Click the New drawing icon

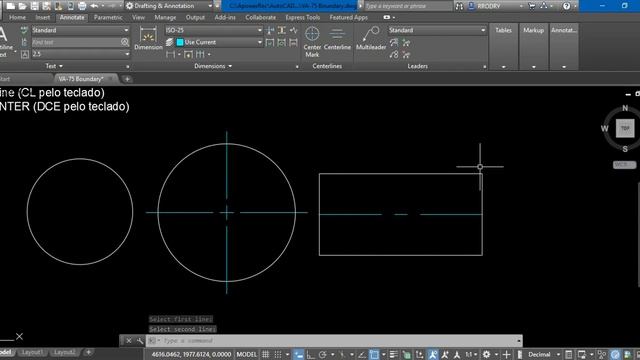tap(11, 6)
